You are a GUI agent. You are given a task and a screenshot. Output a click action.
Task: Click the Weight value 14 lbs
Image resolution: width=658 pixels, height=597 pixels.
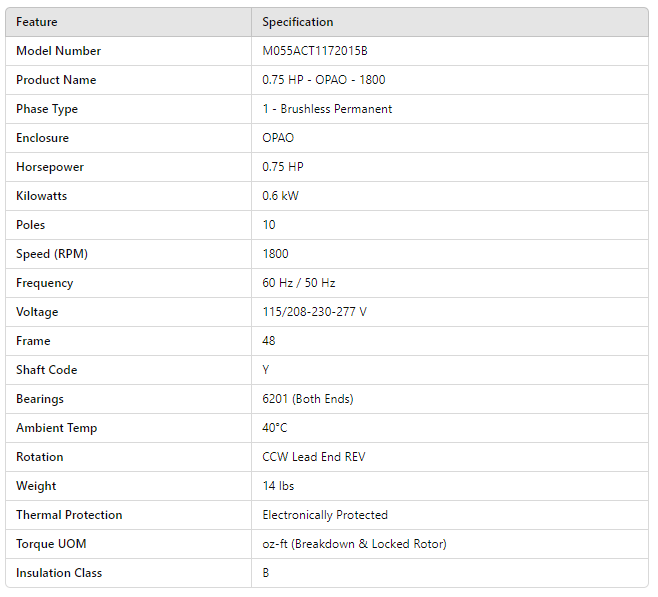point(279,486)
